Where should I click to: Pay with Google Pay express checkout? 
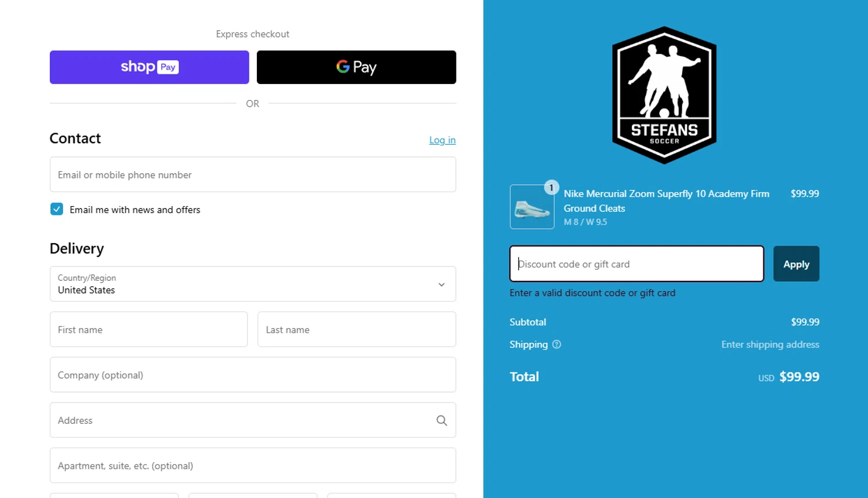click(x=356, y=67)
